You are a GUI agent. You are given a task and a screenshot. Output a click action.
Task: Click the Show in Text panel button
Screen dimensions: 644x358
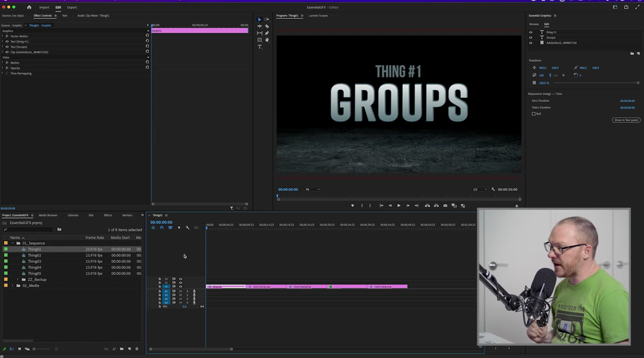click(625, 120)
